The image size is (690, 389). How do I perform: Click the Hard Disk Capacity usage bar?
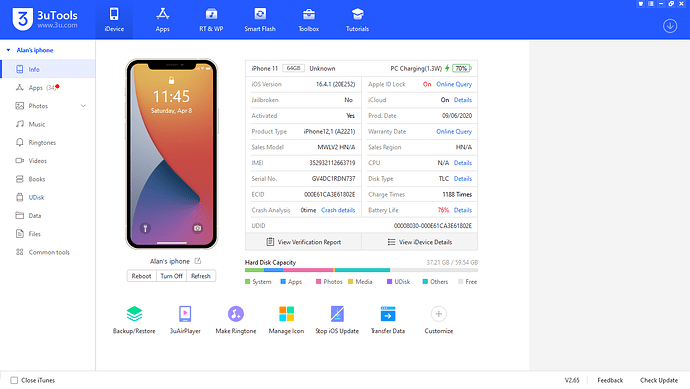tap(361, 270)
